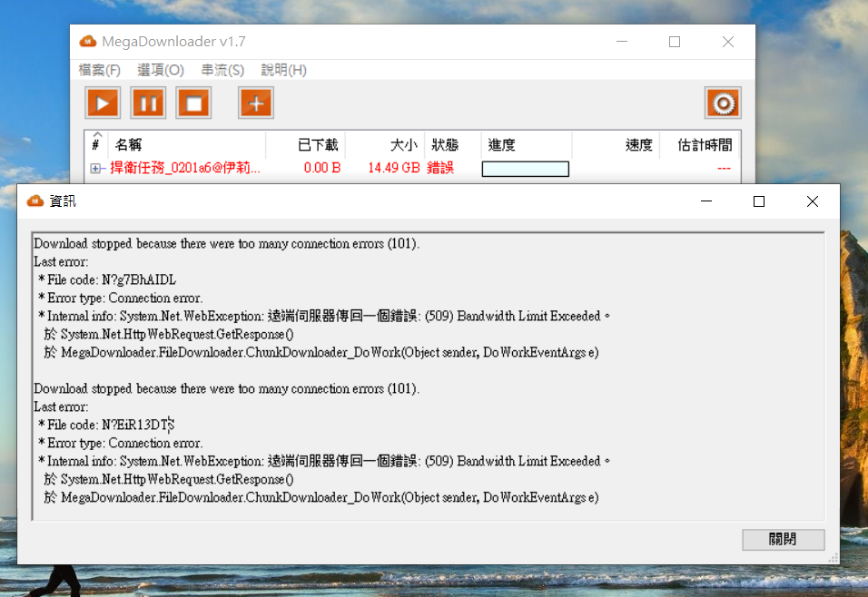
Task: Click the second 'Error type: Connection error' line
Action: 120,443
